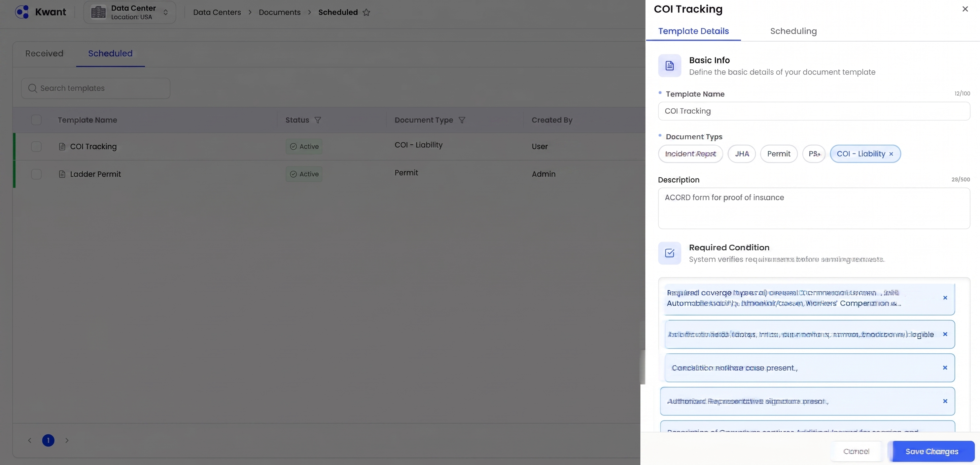
Task: Click the Template Name column header
Action: (87, 120)
